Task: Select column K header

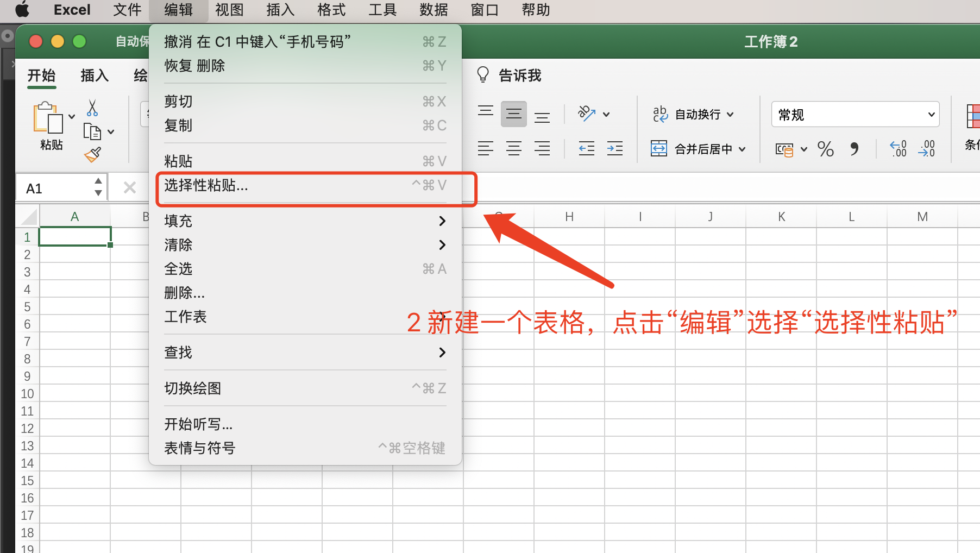Action: (781, 217)
